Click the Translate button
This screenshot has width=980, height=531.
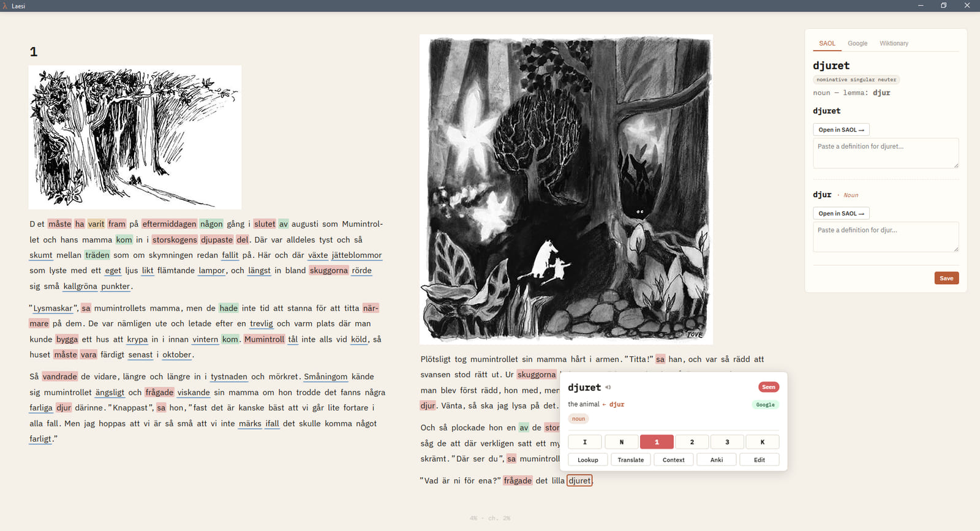[x=631, y=460]
